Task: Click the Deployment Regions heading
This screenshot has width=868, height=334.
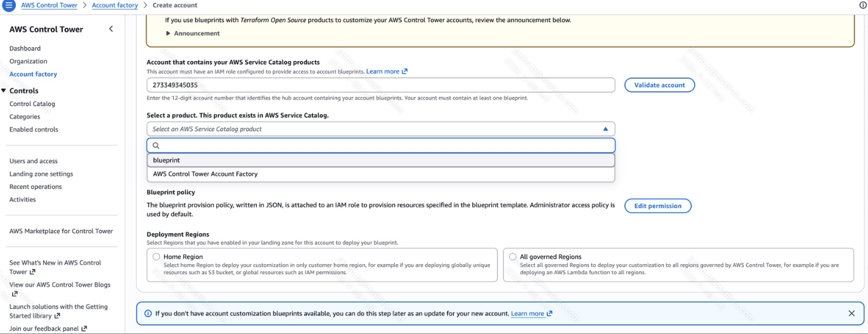Action: 178,234
